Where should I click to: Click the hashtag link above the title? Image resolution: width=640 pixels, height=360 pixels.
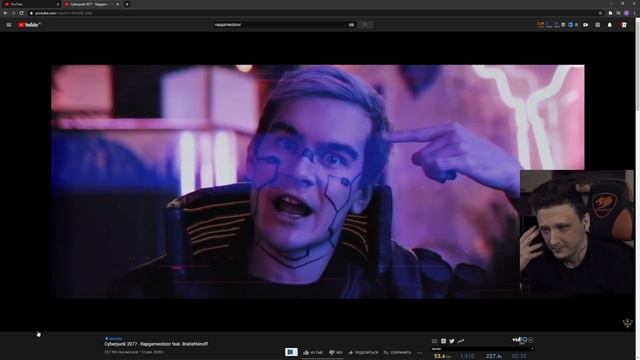113,339
